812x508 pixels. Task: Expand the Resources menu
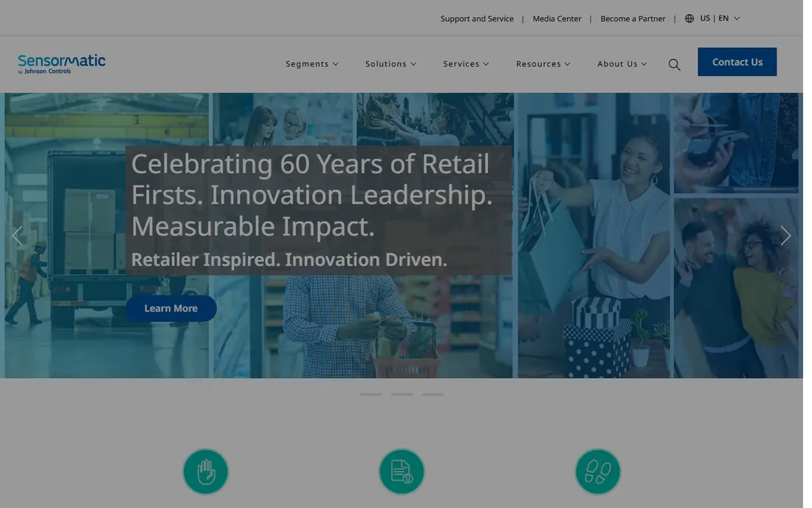[x=543, y=63]
